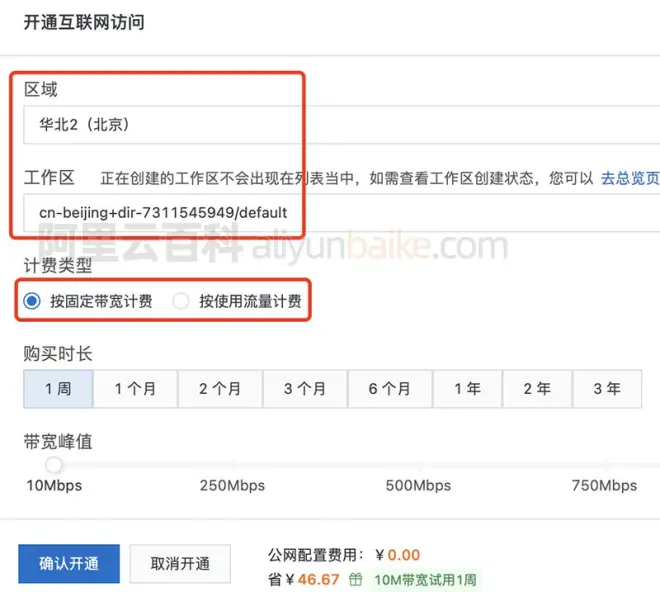Viewport: 660px width, 592px height.
Task: Expand the 工作区 dropdown selector
Action: pyautogui.click(x=160, y=212)
